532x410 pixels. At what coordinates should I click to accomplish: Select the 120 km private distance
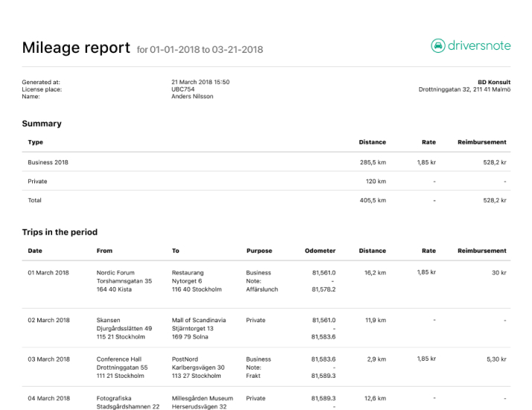(376, 181)
